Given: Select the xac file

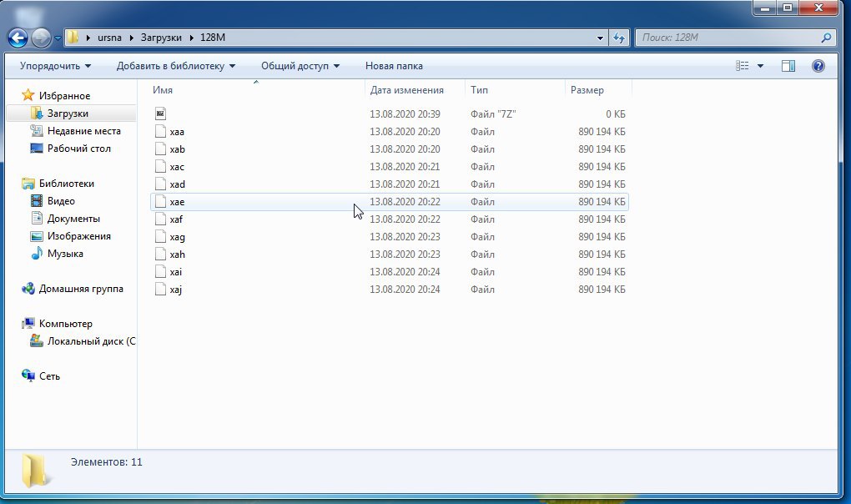Looking at the screenshot, I should [177, 167].
